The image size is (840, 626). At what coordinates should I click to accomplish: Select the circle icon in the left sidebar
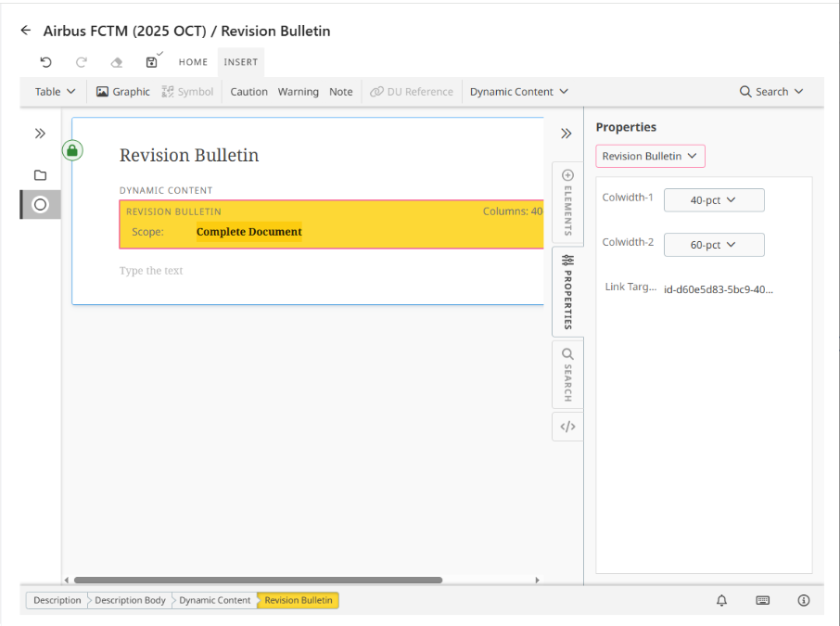(x=40, y=204)
